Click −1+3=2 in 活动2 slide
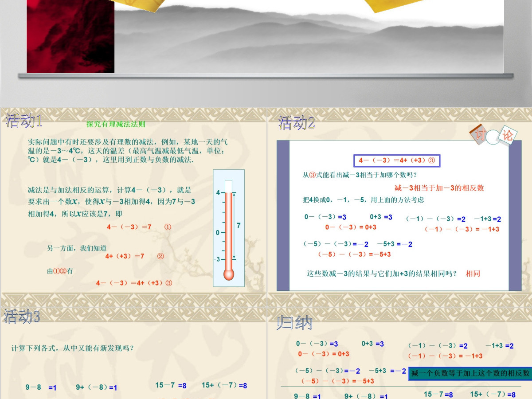 click(x=488, y=219)
